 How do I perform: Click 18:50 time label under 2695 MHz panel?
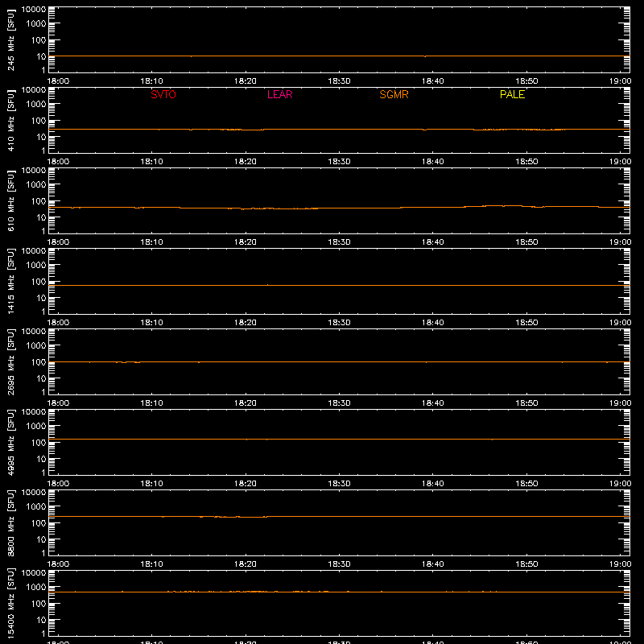coord(526,403)
